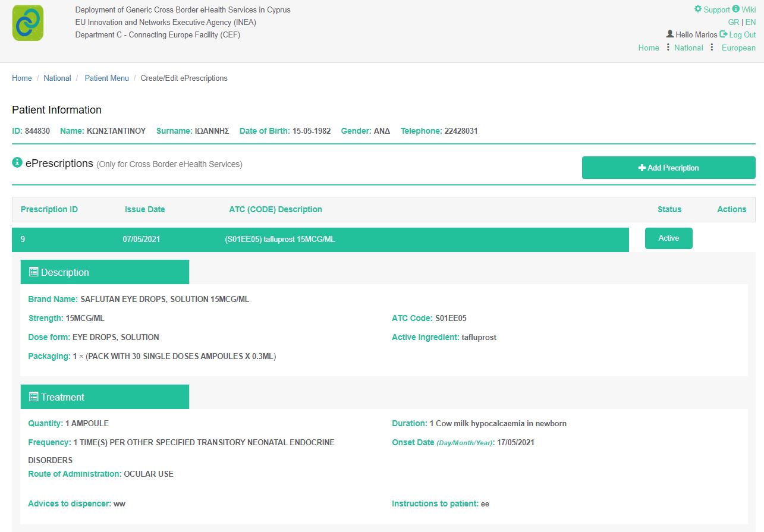Click the Treatment panel list icon

tap(34, 397)
